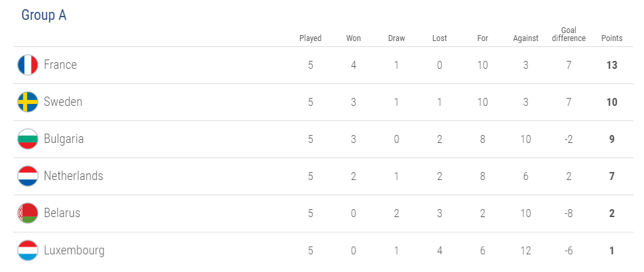Screen dimensions: 644x272
Task: Select the Bulgaria team name
Action: [x=64, y=139]
